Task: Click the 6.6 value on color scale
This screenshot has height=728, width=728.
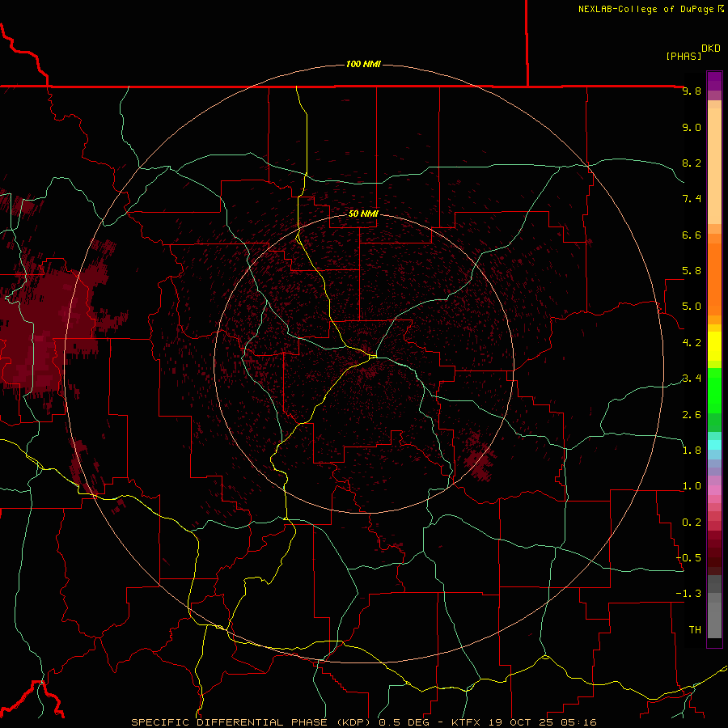Action: tap(692, 235)
